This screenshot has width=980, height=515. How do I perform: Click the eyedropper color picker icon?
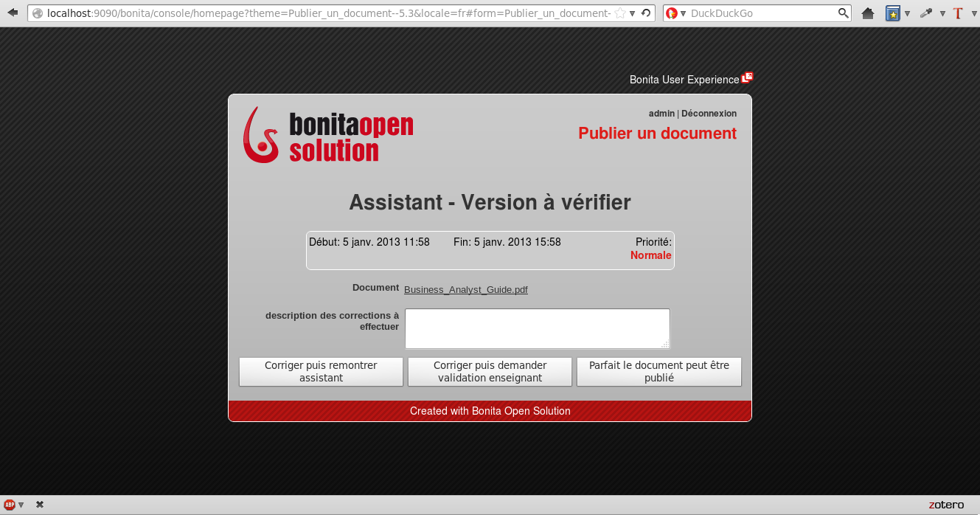click(x=926, y=13)
